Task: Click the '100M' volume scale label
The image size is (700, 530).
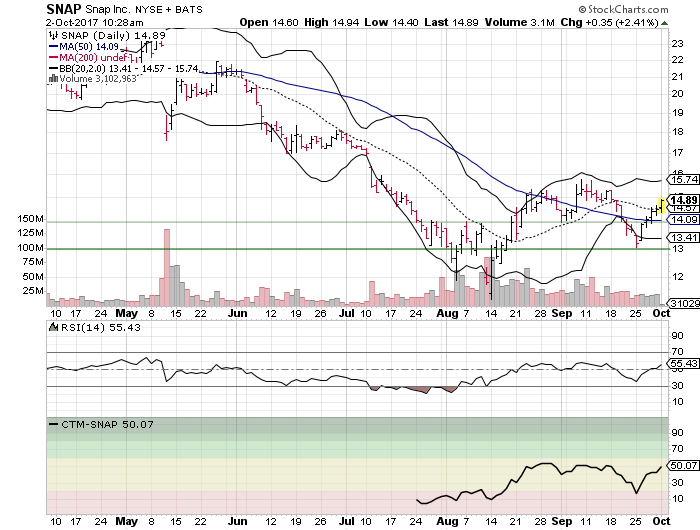Action: click(30, 248)
